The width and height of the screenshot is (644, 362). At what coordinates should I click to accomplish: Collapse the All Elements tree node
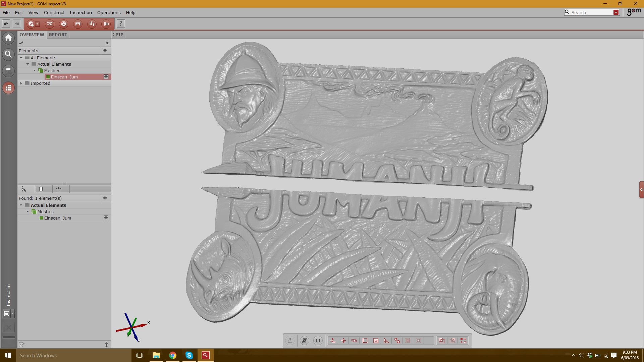point(21,58)
